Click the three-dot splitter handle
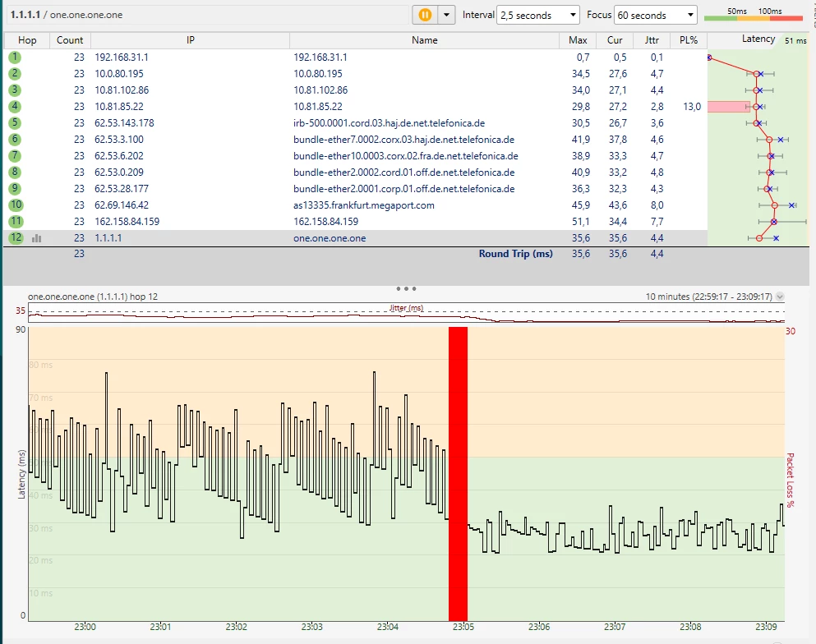Viewport: 816px width, 644px height. [x=406, y=289]
